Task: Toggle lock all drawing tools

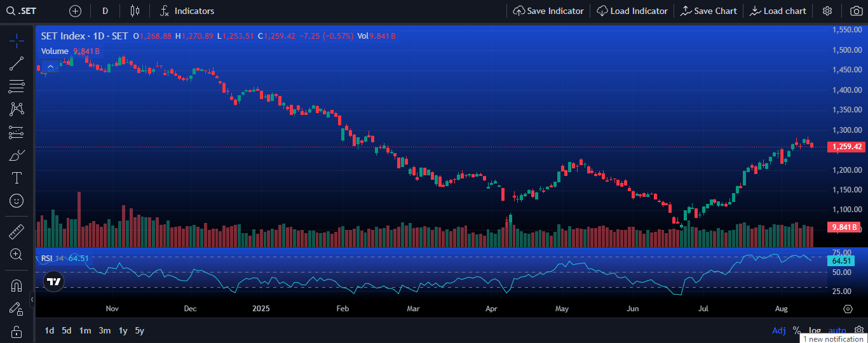Action: [17, 332]
